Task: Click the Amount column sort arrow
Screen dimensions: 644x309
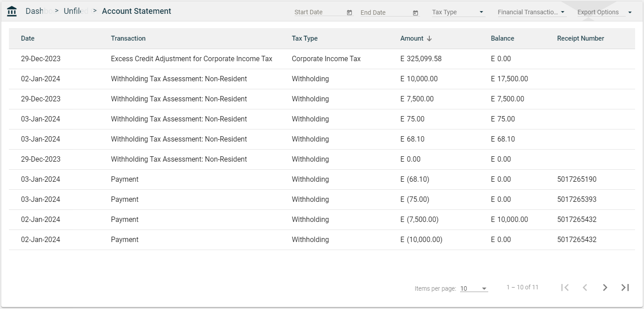Action: pos(429,38)
